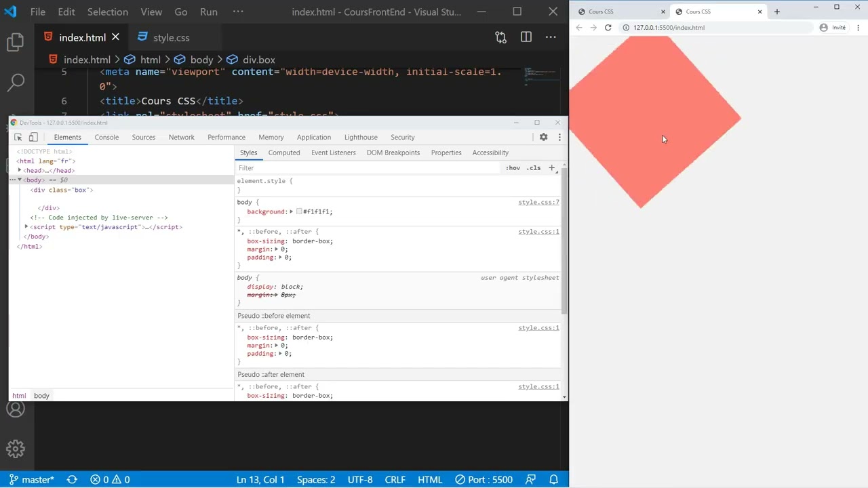Screen dimensions: 868x488
Task: Open editor More Actions ellipsis
Action: point(551,37)
